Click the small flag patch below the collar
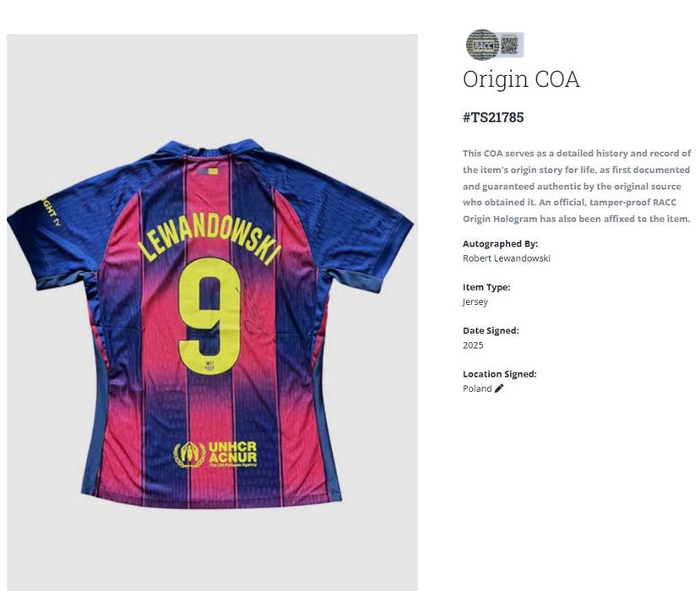Screen dimensions: 700x591 point(208,171)
